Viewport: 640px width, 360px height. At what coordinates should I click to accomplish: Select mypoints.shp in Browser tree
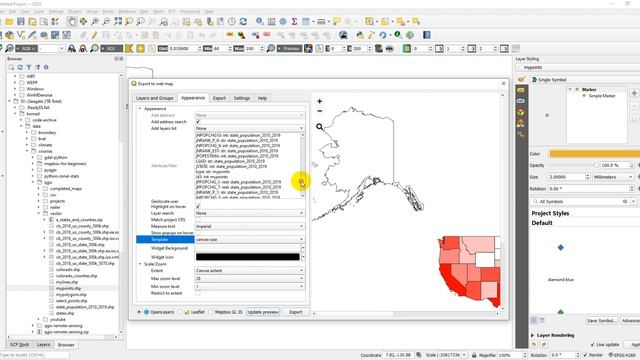pos(68,288)
